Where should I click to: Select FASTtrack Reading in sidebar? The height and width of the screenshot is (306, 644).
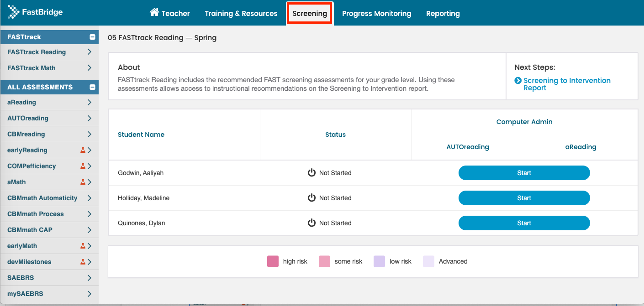[x=37, y=52]
